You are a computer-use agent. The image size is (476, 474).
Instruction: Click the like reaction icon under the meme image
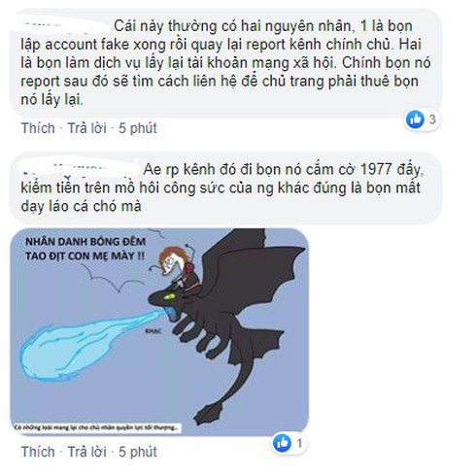click(282, 443)
